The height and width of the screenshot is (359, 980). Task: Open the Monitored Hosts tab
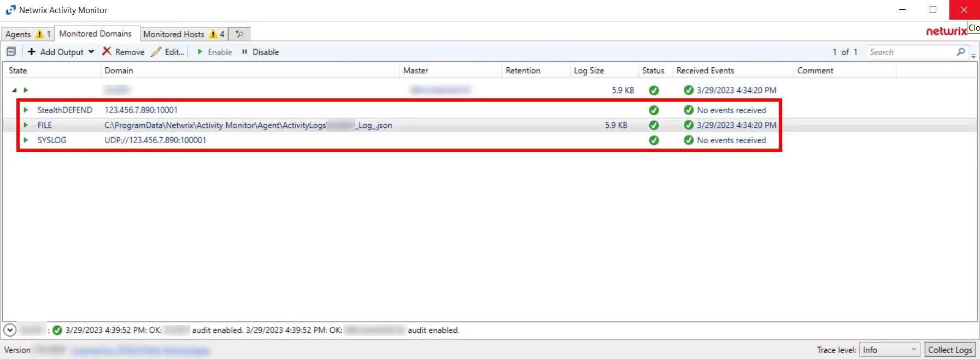click(184, 34)
